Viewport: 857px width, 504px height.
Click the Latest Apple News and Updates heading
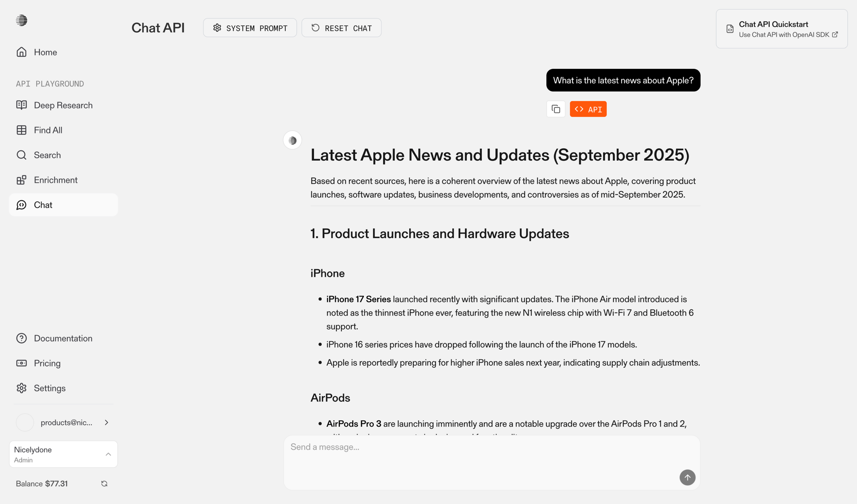pos(500,155)
